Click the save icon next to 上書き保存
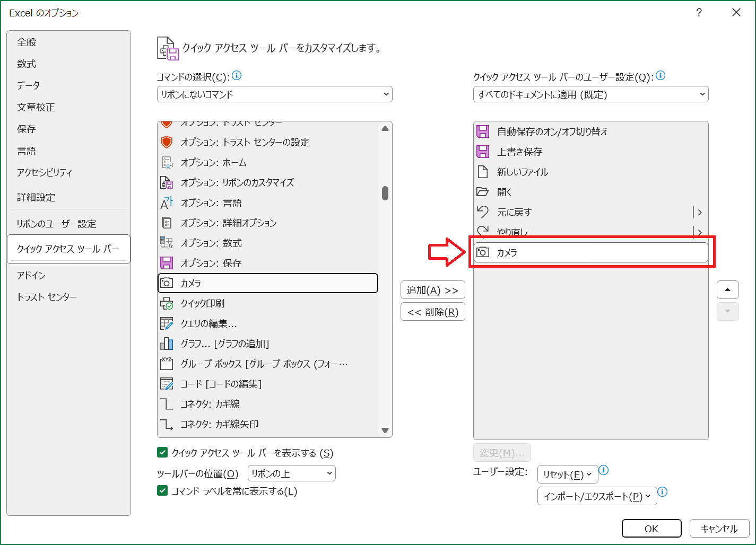Viewport: 756px width, 545px height. pos(483,152)
